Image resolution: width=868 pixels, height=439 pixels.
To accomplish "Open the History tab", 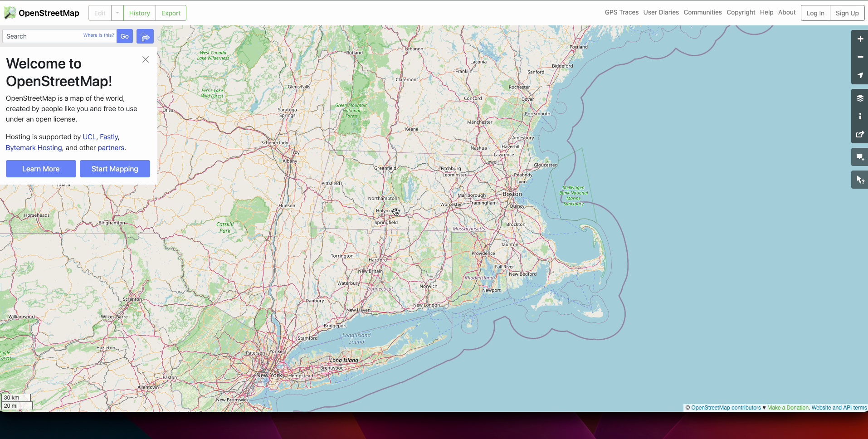I will 139,13.
